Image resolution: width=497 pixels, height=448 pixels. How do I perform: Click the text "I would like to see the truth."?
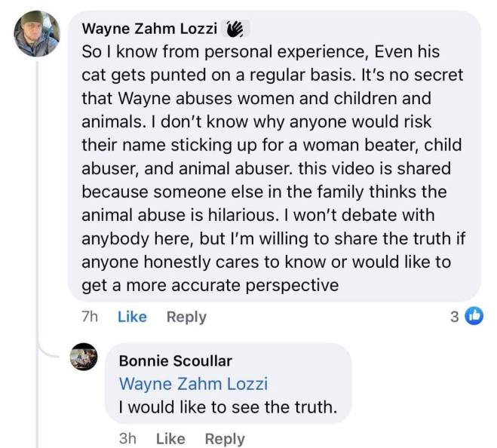[225, 408]
